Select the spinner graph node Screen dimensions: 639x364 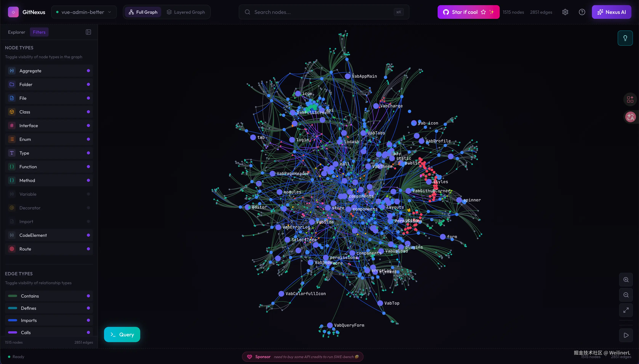(459, 200)
